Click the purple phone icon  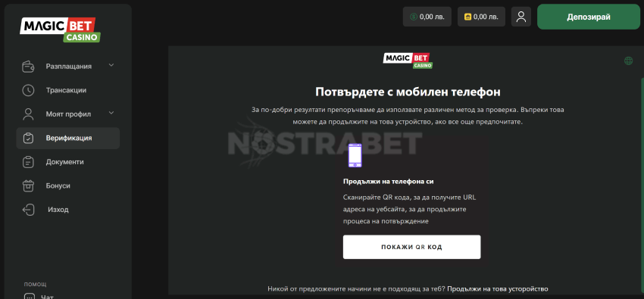coord(355,155)
